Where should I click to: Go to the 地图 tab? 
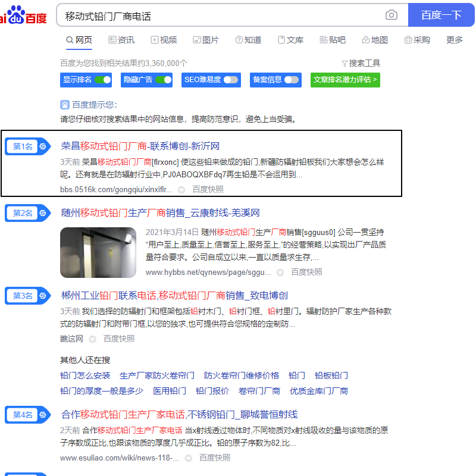click(x=375, y=40)
